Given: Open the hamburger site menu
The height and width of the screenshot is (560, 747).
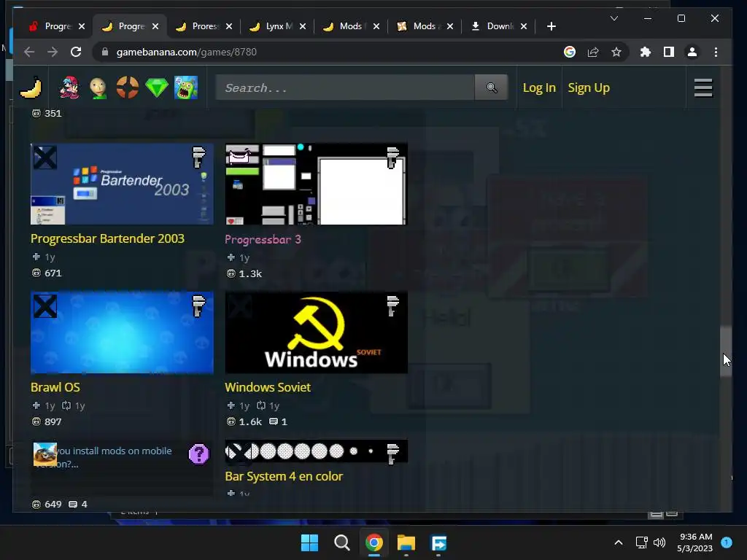Looking at the screenshot, I should pos(703,87).
